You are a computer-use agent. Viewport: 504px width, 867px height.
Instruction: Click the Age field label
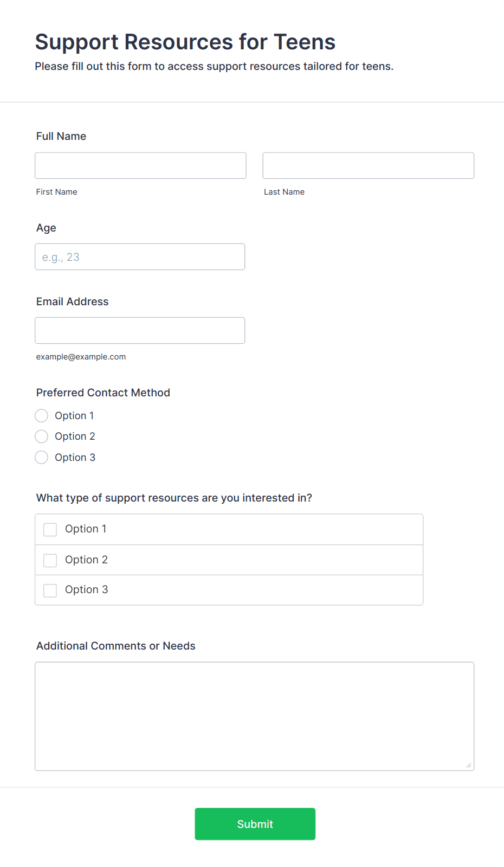tap(46, 228)
